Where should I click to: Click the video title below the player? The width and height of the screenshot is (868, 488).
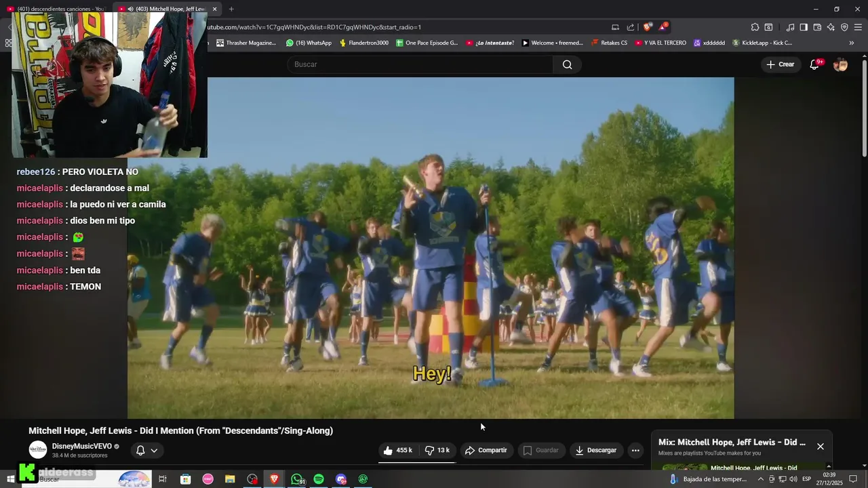(x=180, y=430)
